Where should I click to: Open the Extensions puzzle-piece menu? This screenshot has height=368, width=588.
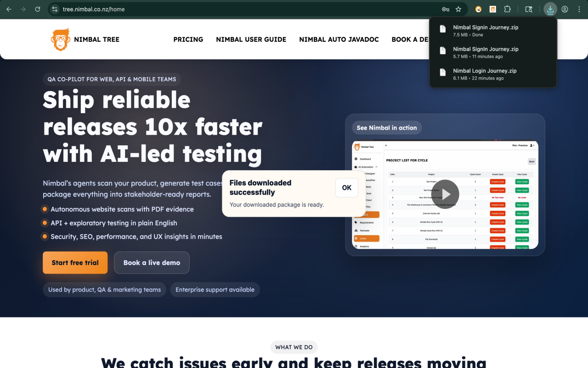point(507,9)
